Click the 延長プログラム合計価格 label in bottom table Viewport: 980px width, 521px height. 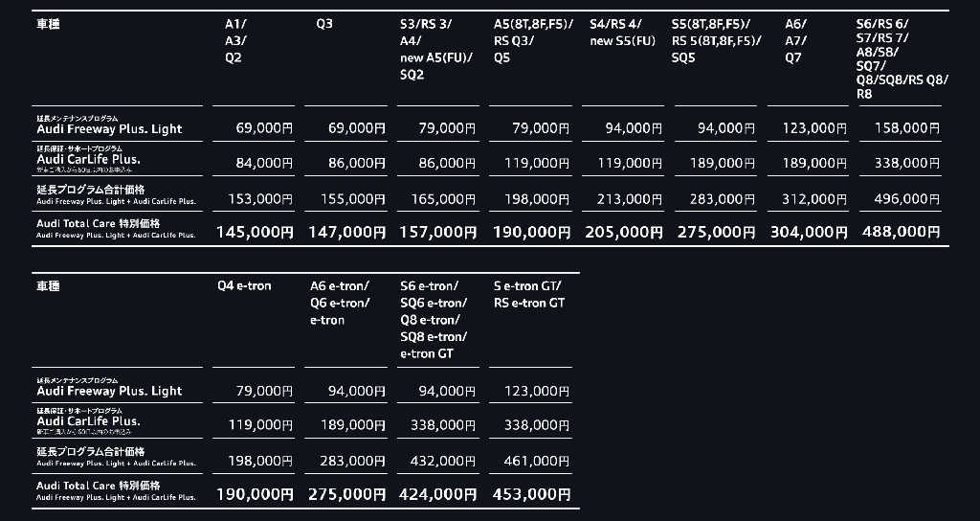tap(91, 451)
